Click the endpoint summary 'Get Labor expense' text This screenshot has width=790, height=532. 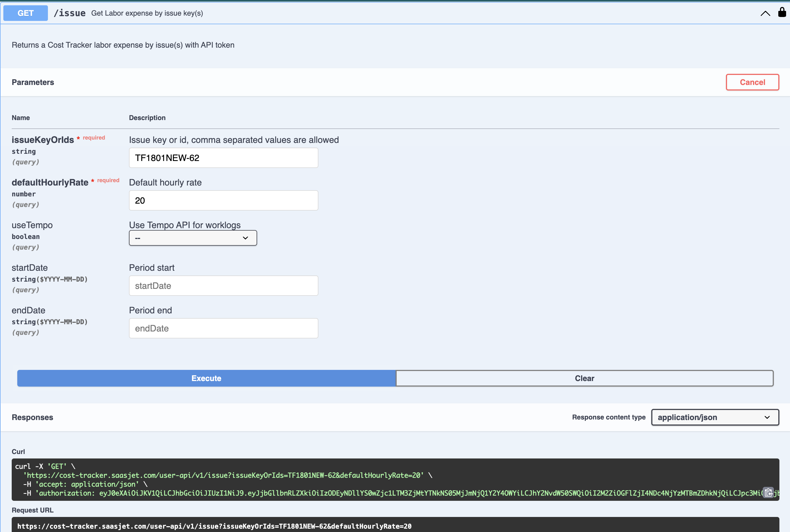tap(147, 13)
